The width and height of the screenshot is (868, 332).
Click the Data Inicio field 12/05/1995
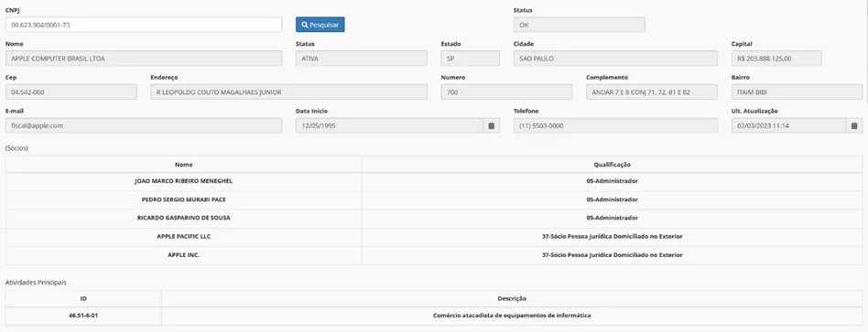point(389,125)
